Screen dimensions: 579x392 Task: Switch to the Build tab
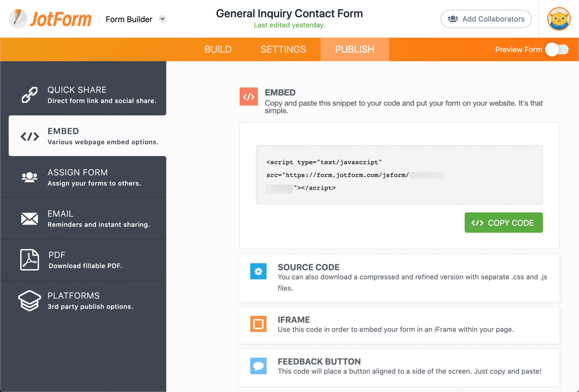click(218, 50)
